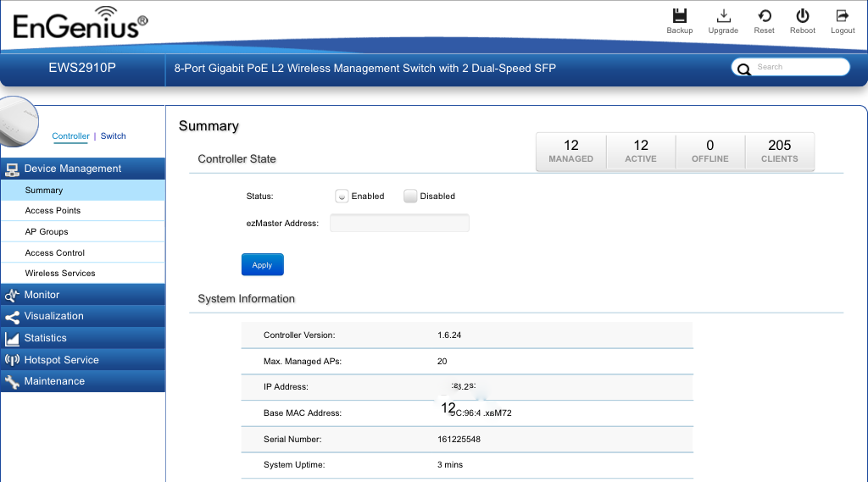Screen dimensions: 868x482
Task: Expand the Device Management section
Action: (x=83, y=169)
